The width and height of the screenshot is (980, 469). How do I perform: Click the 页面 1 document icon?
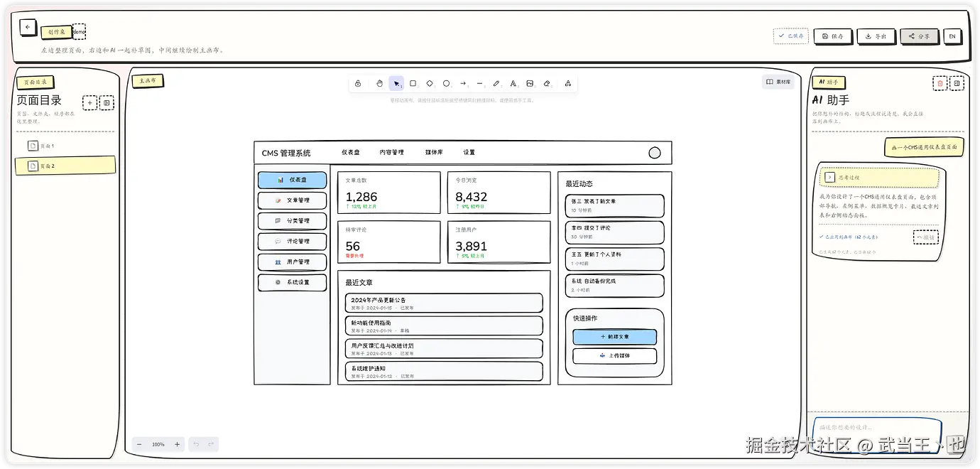tap(33, 146)
